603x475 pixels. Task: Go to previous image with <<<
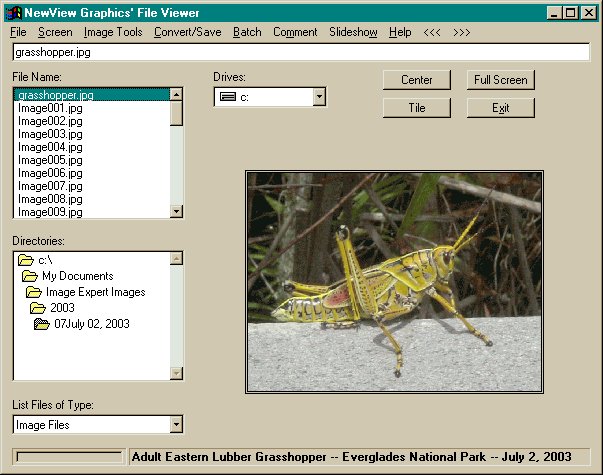click(x=432, y=32)
